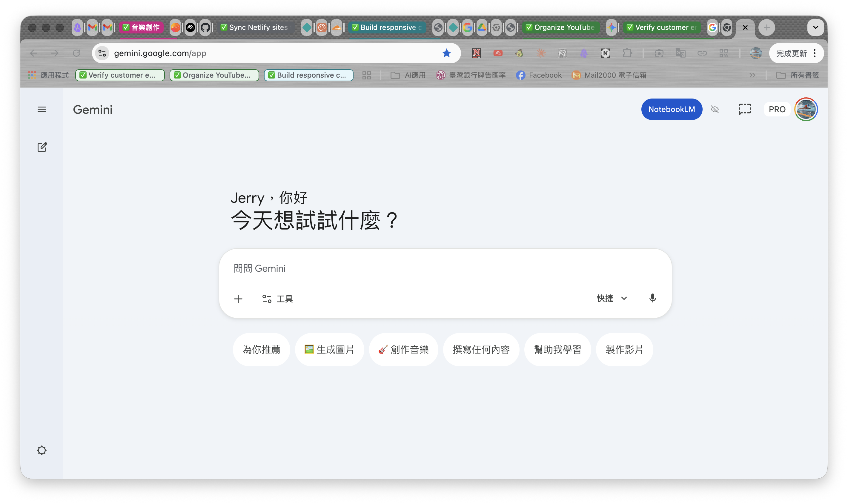
Task: Open the Gemini main menu hamburger
Action: [x=42, y=109]
